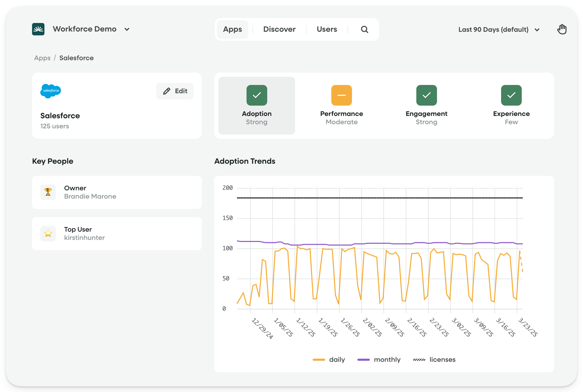Switch to the Users tab
This screenshot has width=583, height=392.
tap(327, 29)
